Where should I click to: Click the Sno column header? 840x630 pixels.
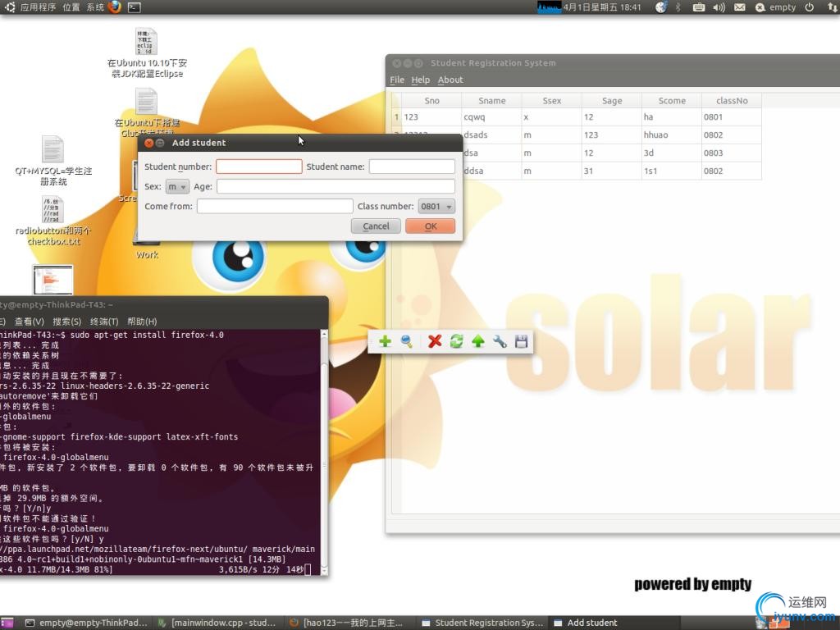pos(431,101)
